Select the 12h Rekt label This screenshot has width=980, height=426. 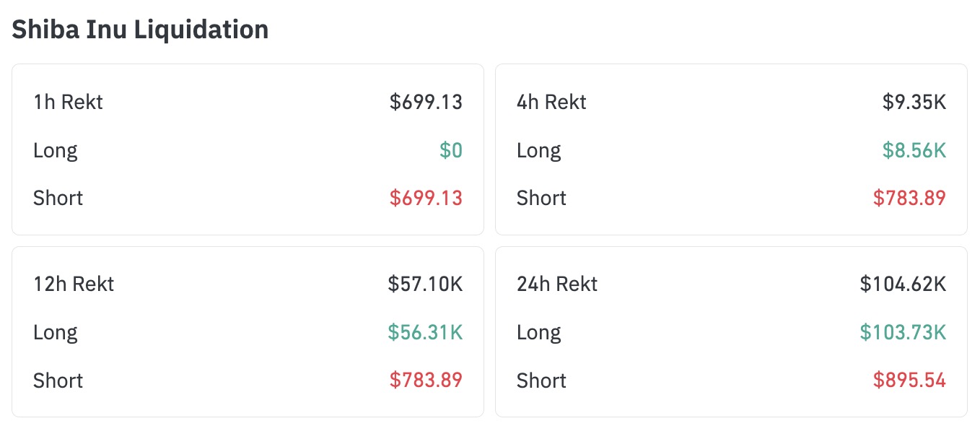74,284
